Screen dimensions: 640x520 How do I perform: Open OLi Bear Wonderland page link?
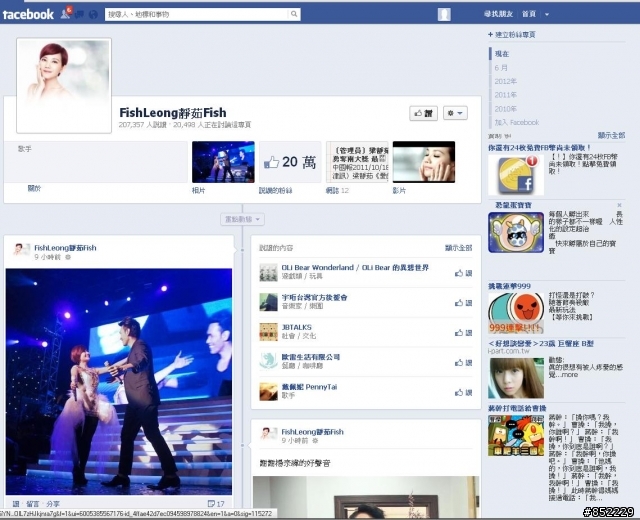[355, 267]
